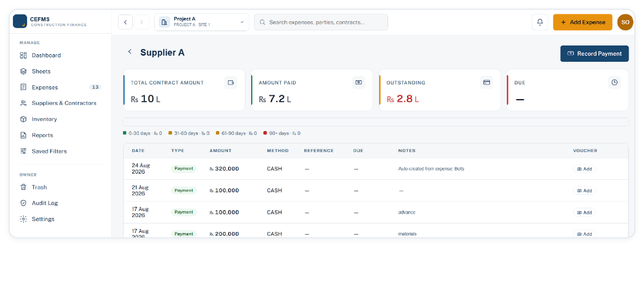Click the Trash bin icon
Screen dimensions: 644x301
23,187
